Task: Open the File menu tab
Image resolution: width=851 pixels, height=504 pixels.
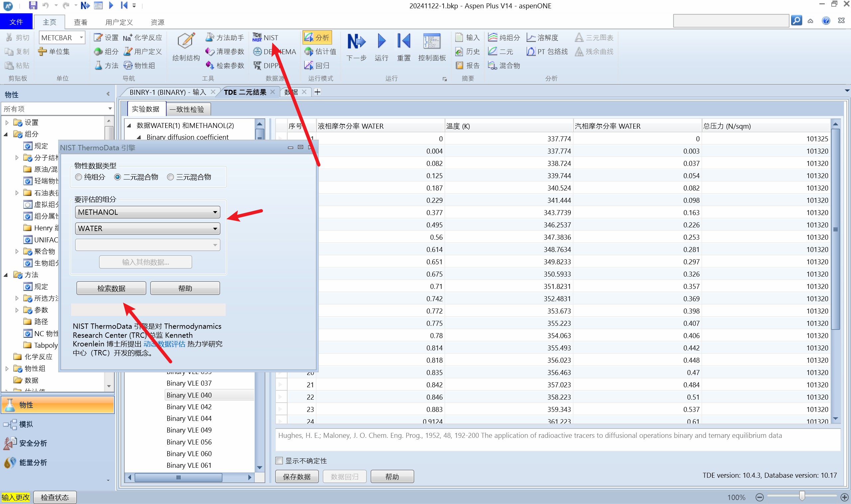Action: coord(16,22)
